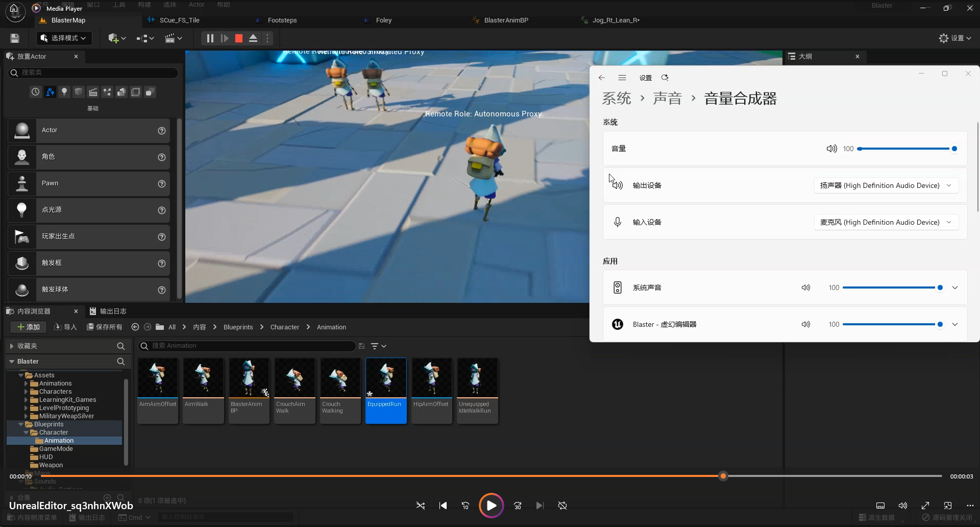Open editor Settings dropdown at top right
Image resolution: width=980 pixels, height=527 pixels.
click(955, 38)
